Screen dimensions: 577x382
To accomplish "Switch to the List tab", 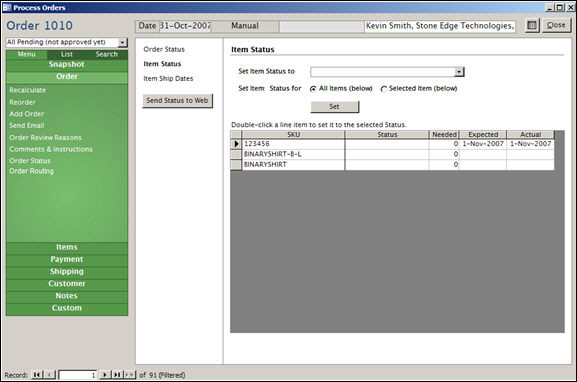I will pyautogui.click(x=67, y=54).
